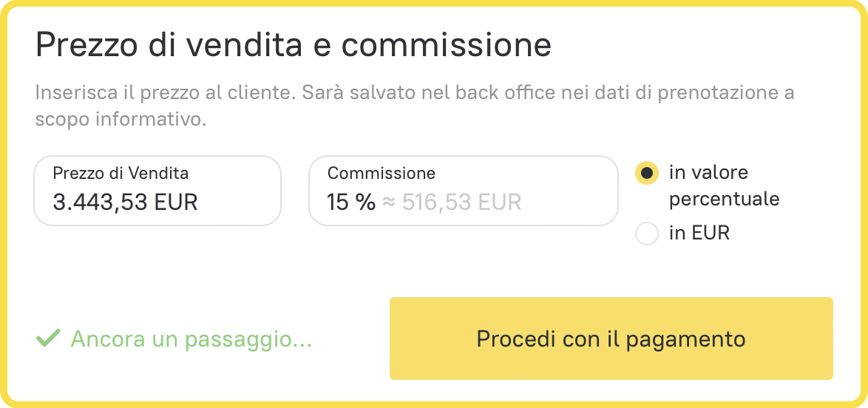Click the "Prezzo di Vendita" field label

(121, 174)
